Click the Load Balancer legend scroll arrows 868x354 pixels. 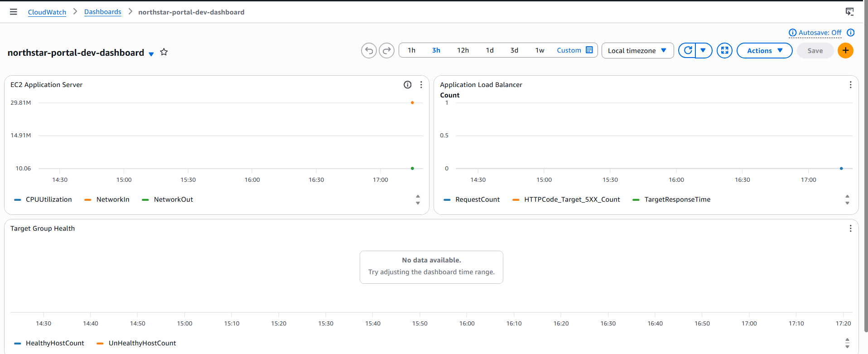pos(847,199)
